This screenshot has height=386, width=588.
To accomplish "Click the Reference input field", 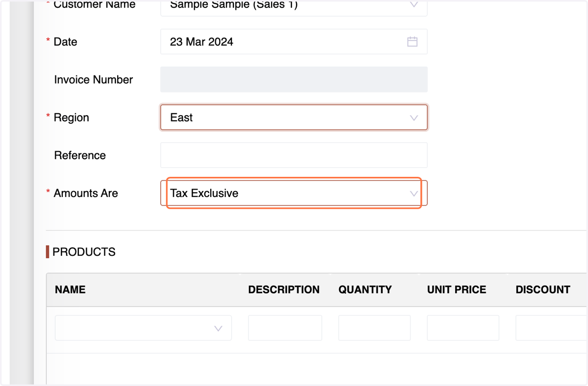I will (294, 155).
